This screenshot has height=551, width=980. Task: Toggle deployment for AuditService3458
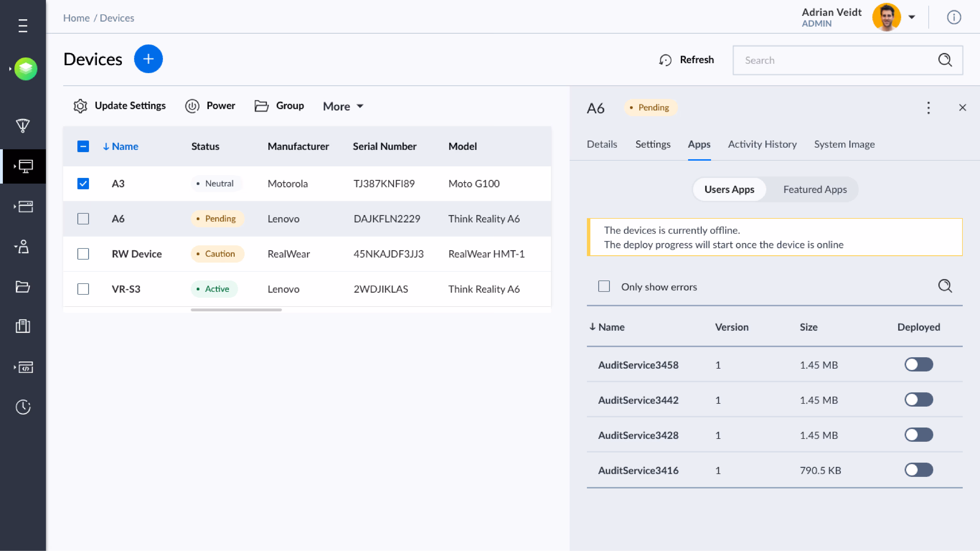pos(918,365)
